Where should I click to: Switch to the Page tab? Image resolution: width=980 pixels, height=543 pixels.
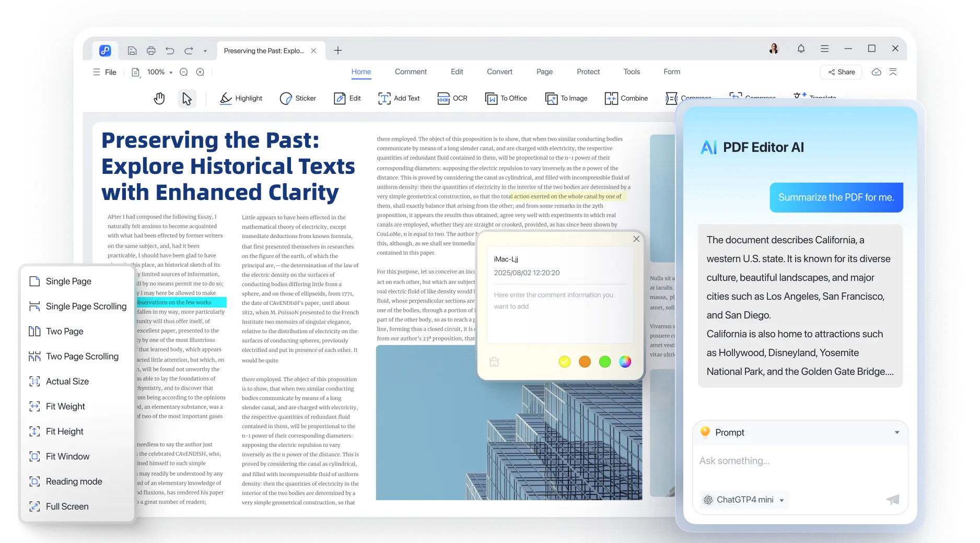coord(544,72)
